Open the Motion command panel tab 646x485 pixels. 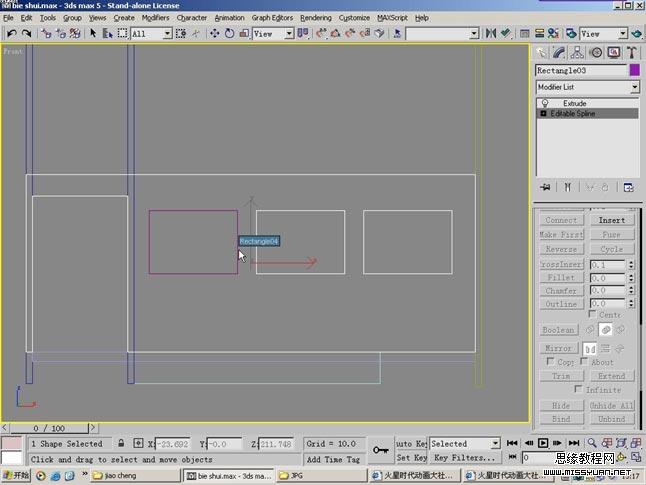pyautogui.click(x=596, y=52)
